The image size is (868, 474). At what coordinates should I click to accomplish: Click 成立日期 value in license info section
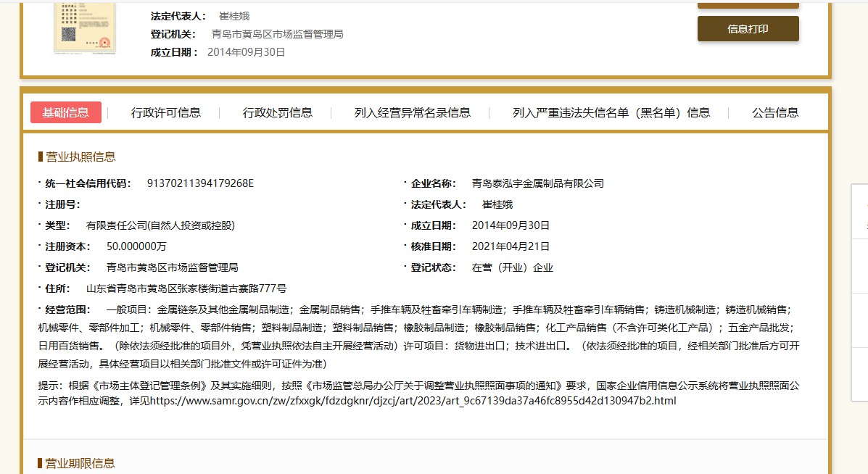tap(511, 225)
